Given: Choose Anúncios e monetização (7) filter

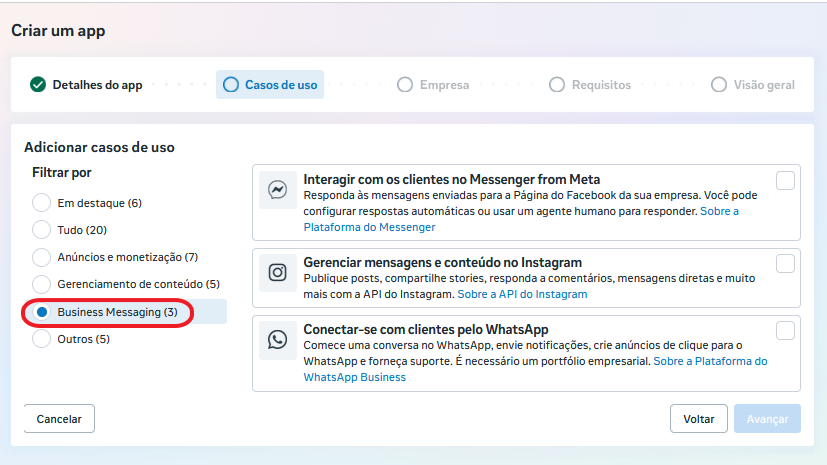Looking at the screenshot, I should tap(42, 257).
